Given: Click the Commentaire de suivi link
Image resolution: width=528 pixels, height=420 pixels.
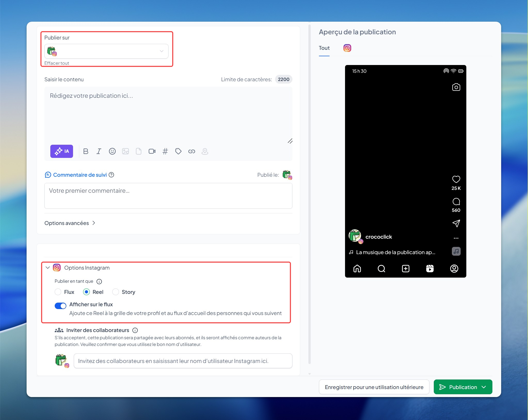Looking at the screenshot, I should [80, 175].
